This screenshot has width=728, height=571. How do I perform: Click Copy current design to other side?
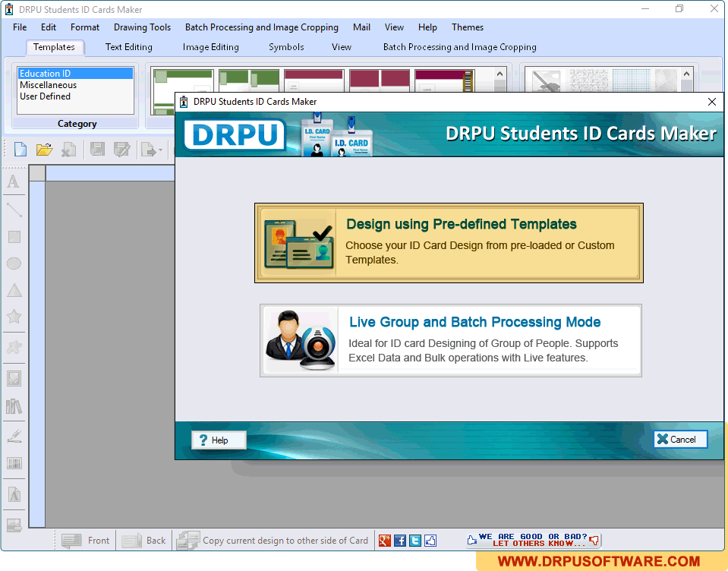pos(273,541)
